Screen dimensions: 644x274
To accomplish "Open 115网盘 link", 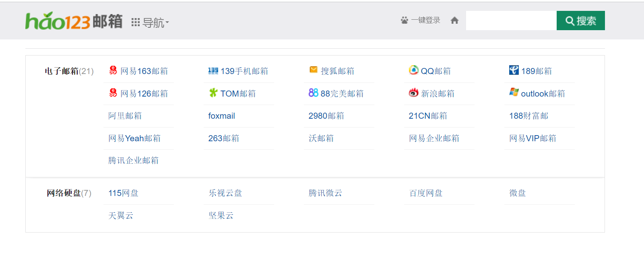I will point(123,193).
